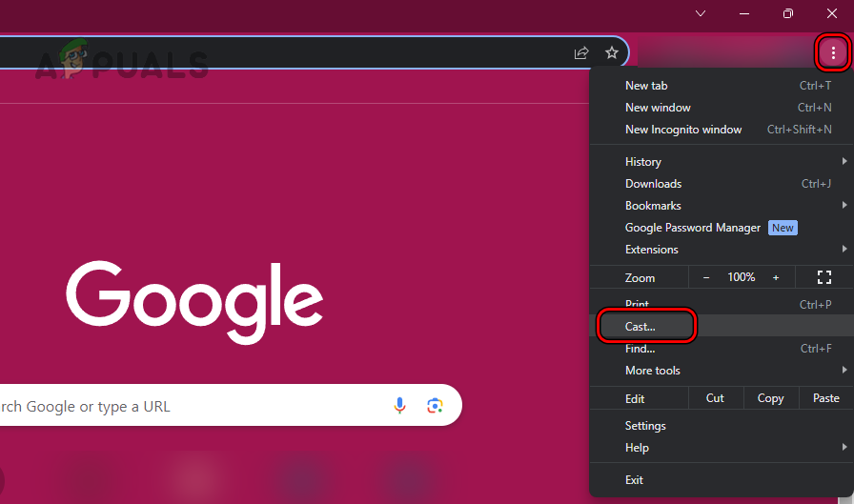Minimize the Chrome window

744,13
